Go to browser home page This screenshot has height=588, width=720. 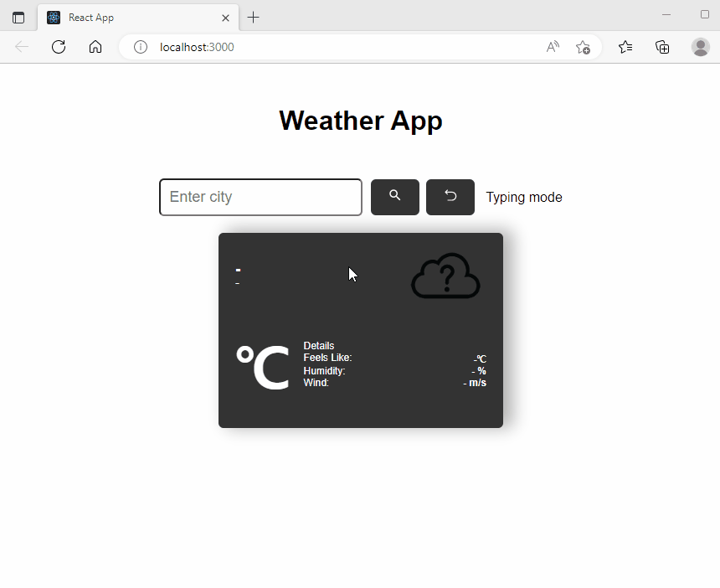[x=95, y=47]
